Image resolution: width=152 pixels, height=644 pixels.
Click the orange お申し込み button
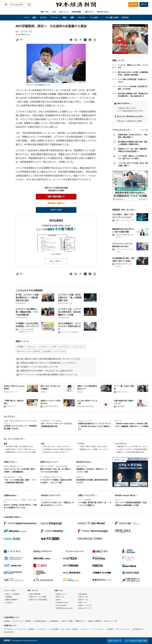click(133, 4)
